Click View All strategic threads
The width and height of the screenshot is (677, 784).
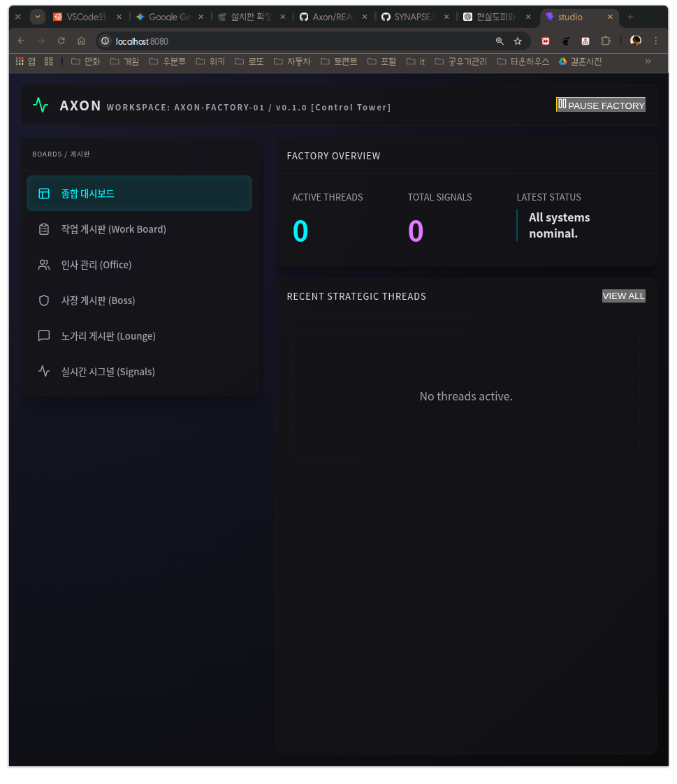pyautogui.click(x=623, y=296)
